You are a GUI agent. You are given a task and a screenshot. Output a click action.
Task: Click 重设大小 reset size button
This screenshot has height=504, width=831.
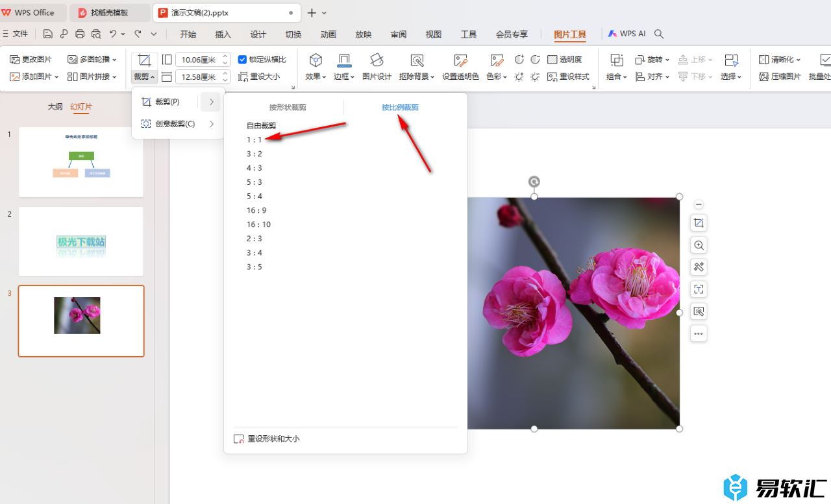[x=259, y=77]
